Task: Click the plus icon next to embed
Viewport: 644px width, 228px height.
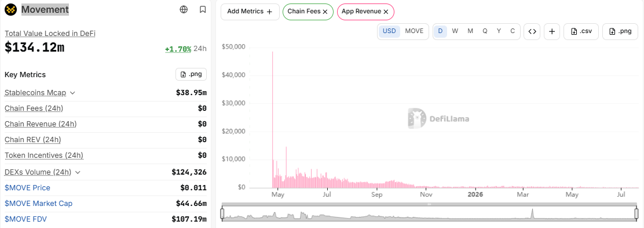Action: [551, 31]
